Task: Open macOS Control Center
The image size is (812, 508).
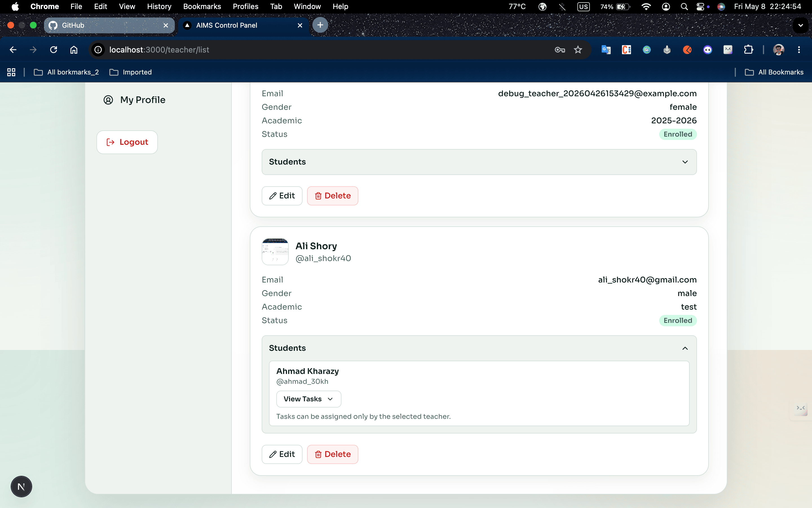Action: pos(700,7)
